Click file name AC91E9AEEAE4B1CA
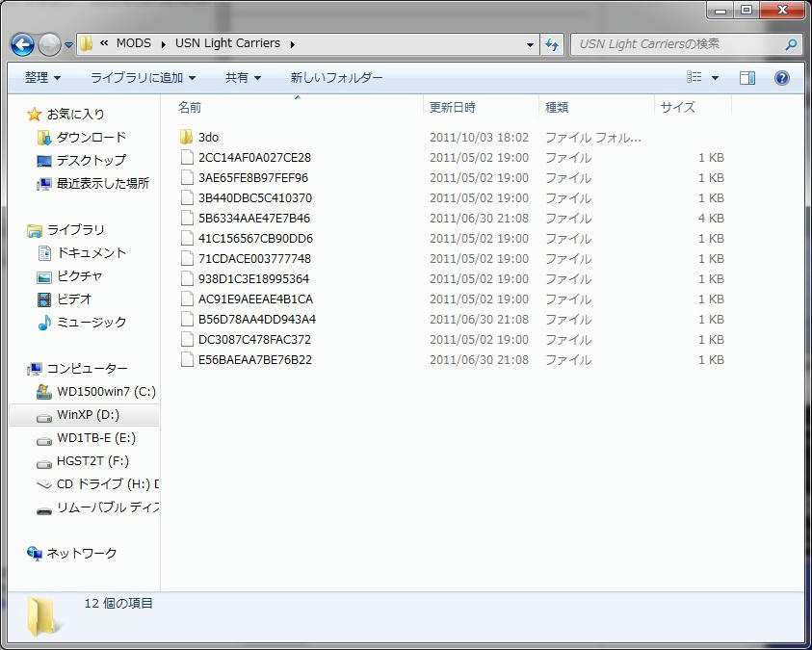The width and height of the screenshot is (812, 650). point(255,299)
